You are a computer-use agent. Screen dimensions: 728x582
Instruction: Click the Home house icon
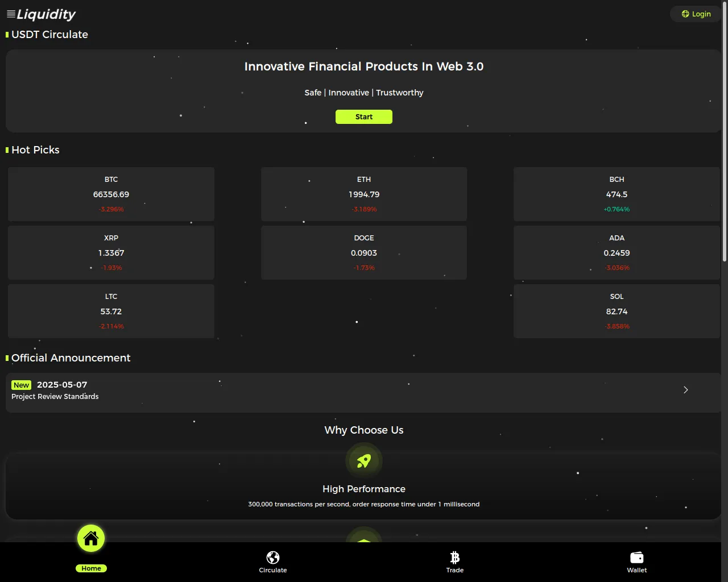pos(91,538)
